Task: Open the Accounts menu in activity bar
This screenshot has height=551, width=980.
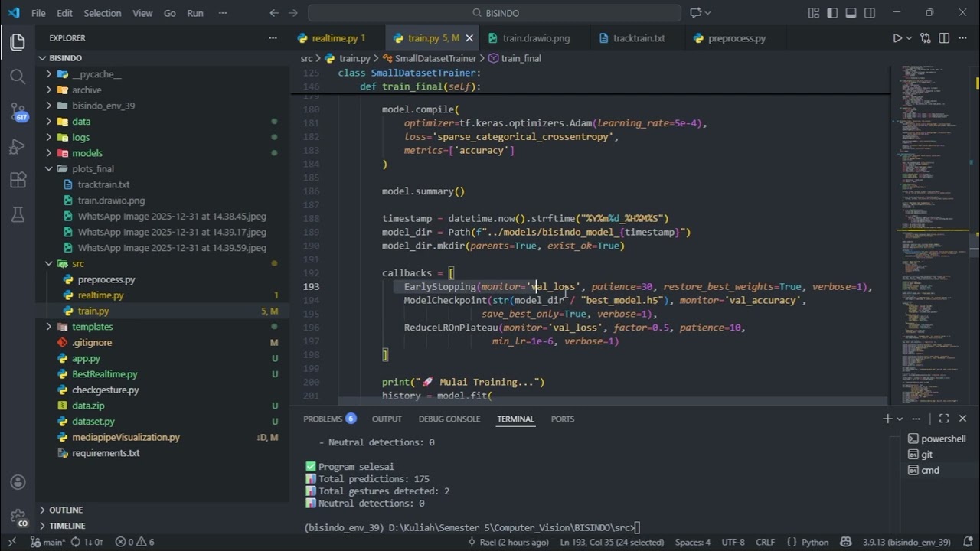Action: 18,483
